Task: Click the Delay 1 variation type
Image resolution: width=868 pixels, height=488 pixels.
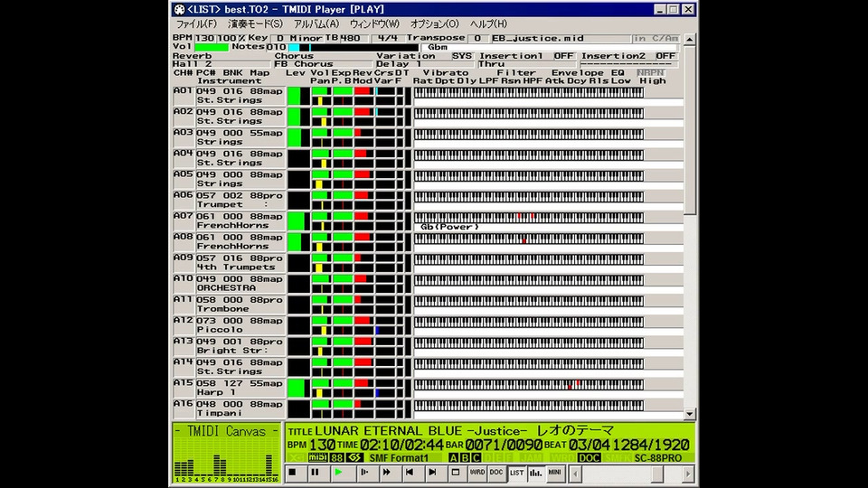Action: (x=426, y=64)
